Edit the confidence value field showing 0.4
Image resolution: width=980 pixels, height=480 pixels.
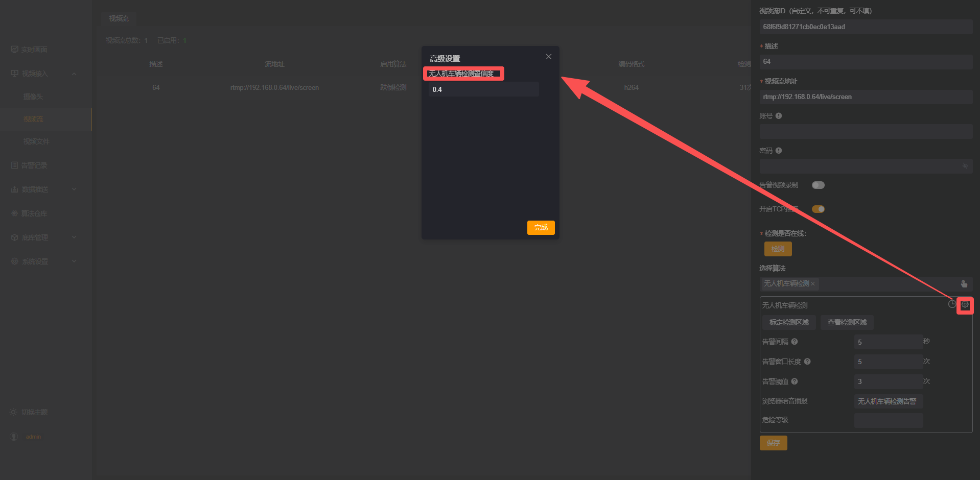point(483,89)
